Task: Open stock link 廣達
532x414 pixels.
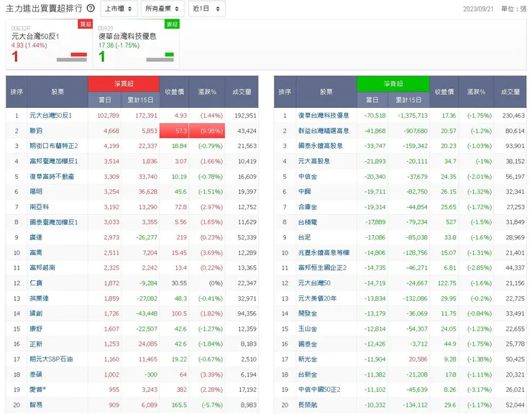Action: tap(36, 237)
